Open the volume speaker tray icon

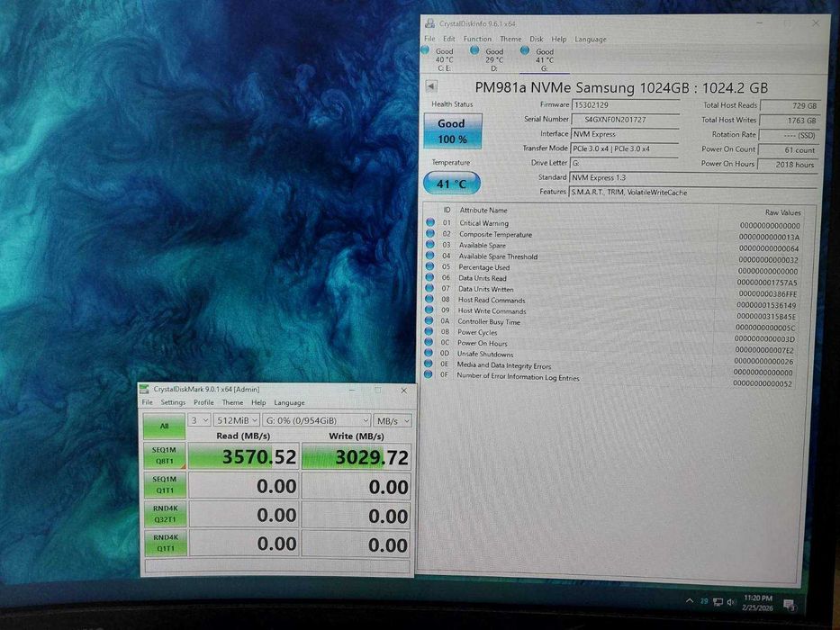(731, 603)
